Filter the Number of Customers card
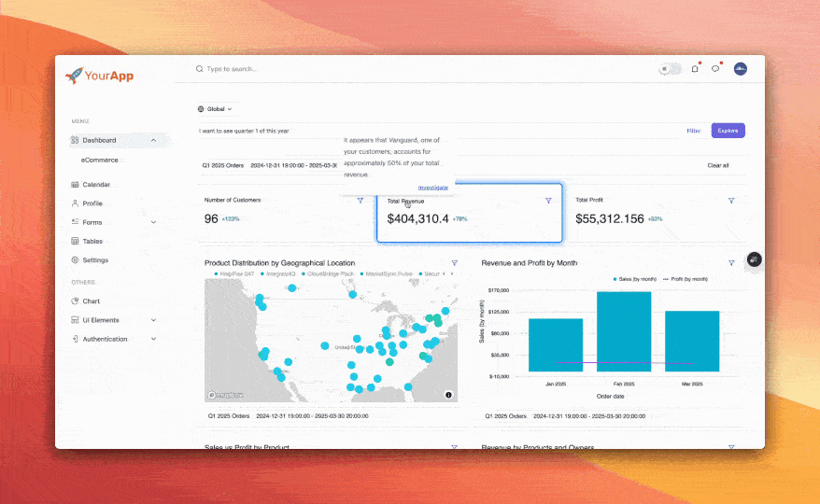 (x=360, y=201)
